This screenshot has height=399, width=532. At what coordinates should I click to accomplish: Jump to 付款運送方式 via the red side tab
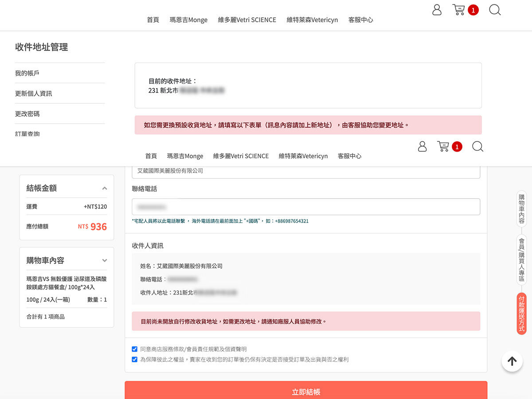[521, 313]
